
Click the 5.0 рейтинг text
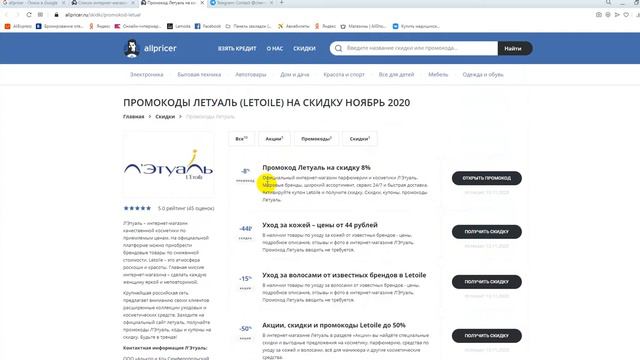click(186, 208)
